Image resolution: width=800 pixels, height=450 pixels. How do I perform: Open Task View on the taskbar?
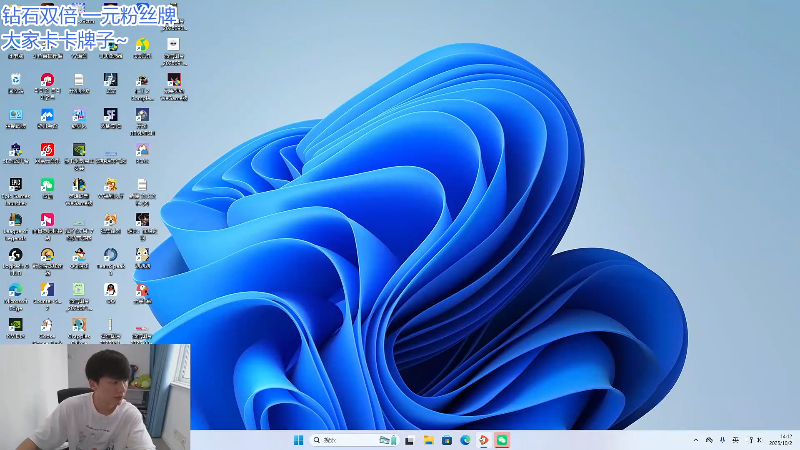tap(409, 440)
